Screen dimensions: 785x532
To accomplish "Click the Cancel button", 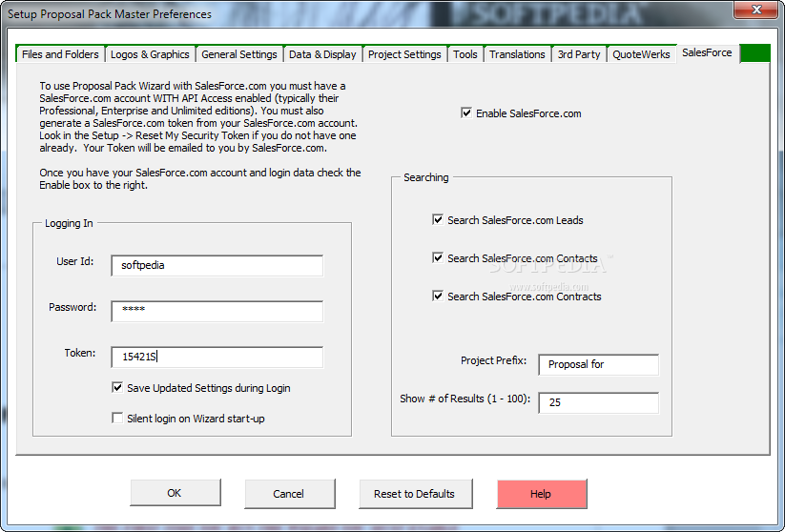I will [289, 494].
